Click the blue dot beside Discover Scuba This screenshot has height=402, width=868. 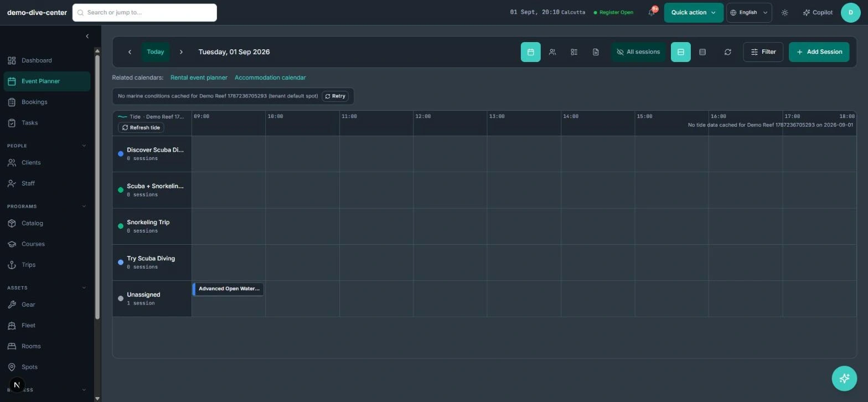(121, 154)
